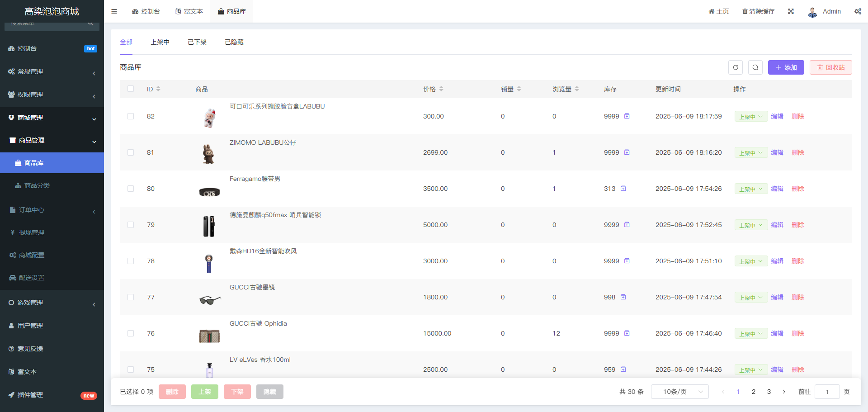Open 商品分类 in sidebar
Screen dimensions: 868x412
(52, 185)
